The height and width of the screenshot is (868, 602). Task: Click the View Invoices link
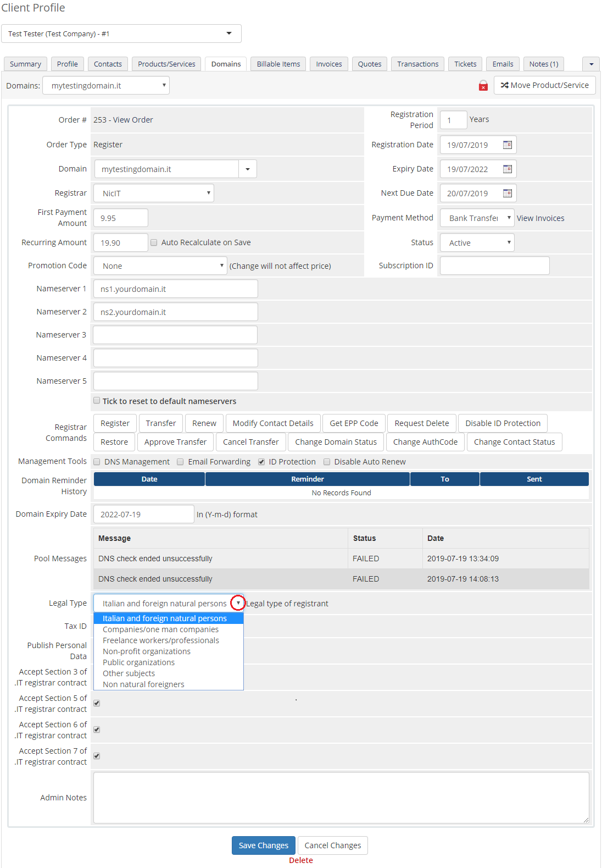click(x=540, y=218)
